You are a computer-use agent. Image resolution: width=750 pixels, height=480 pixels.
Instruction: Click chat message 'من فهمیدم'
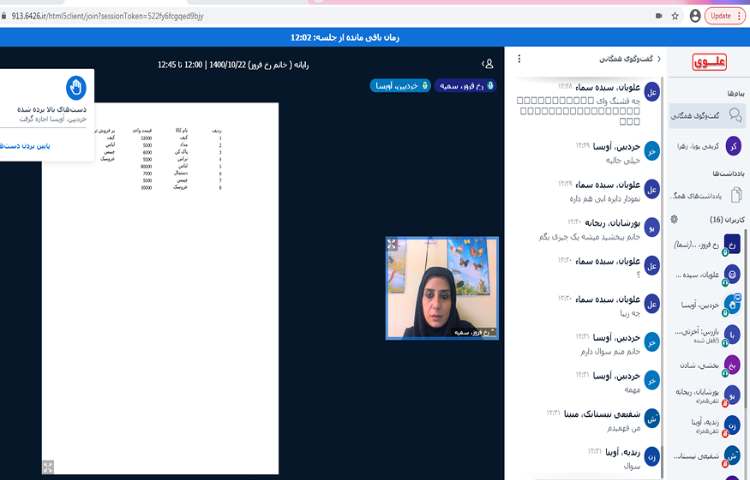pos(623,428)
